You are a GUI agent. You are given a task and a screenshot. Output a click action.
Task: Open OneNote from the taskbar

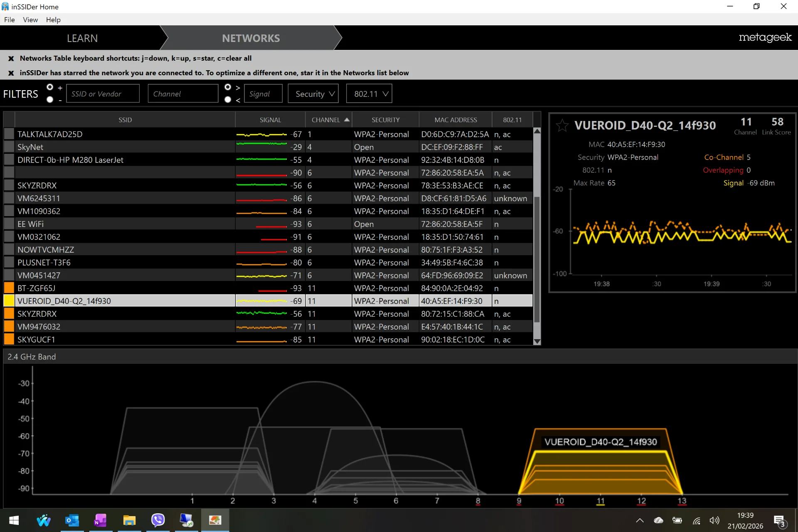click(x=101, y=520)
